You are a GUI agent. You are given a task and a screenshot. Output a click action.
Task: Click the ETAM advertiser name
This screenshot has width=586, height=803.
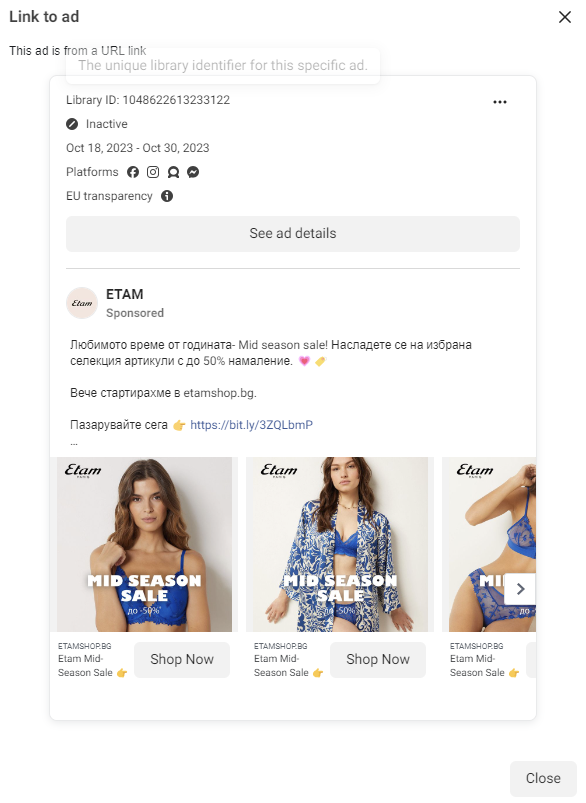pyautogui.click(x=124, y=294)
